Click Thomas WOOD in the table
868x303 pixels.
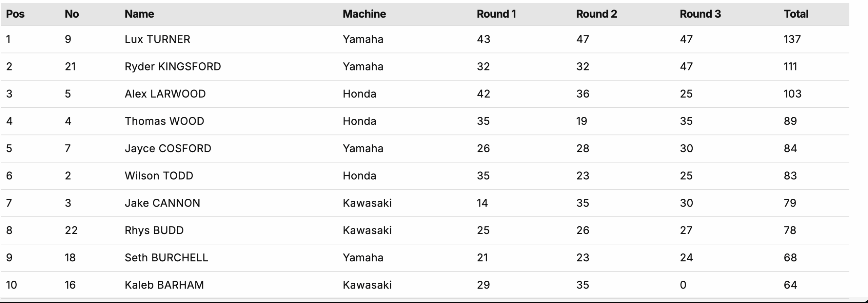[x=164, y=121]
